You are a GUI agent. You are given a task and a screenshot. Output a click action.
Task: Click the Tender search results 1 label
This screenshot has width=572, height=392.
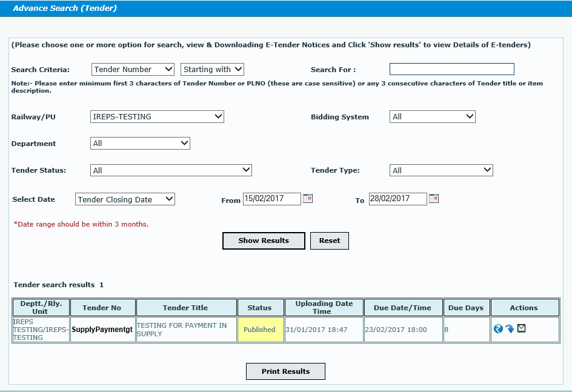(58, 285)
